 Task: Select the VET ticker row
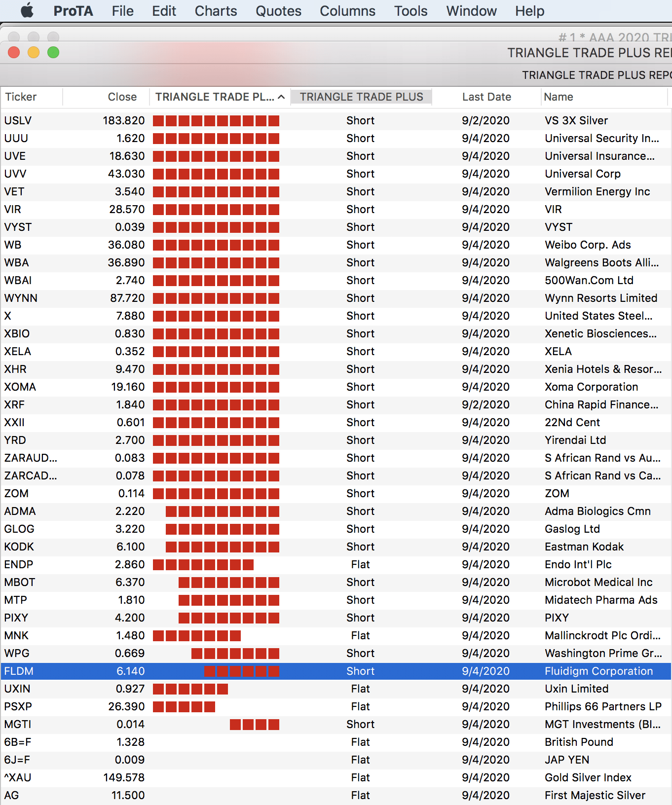[336, 191]
